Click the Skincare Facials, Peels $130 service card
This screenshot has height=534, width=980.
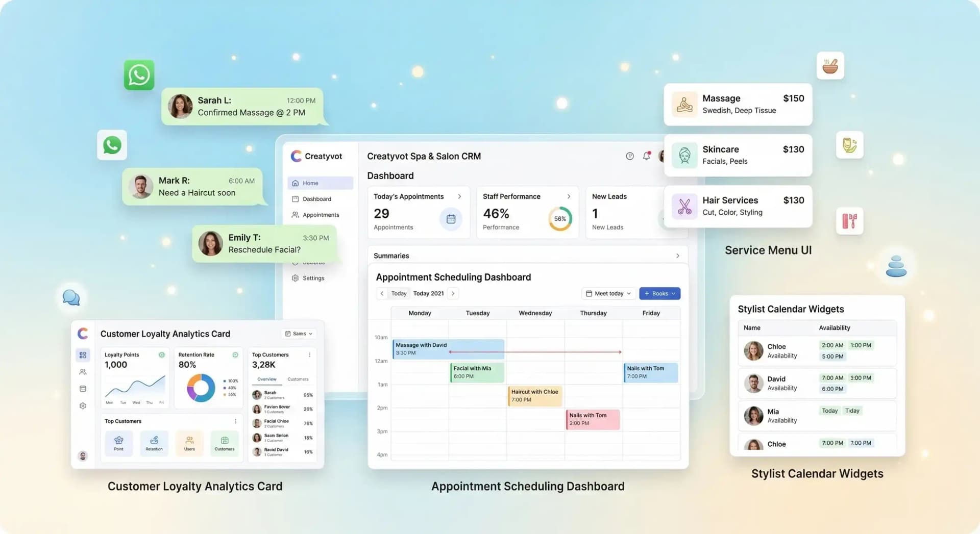pyautogui.click(x=738, y=156)
